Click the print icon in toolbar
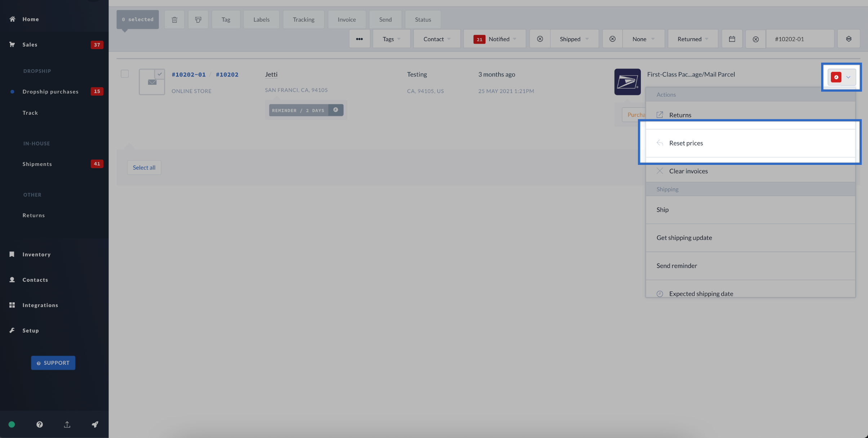868x438 pixels. (x=198, y=19)
